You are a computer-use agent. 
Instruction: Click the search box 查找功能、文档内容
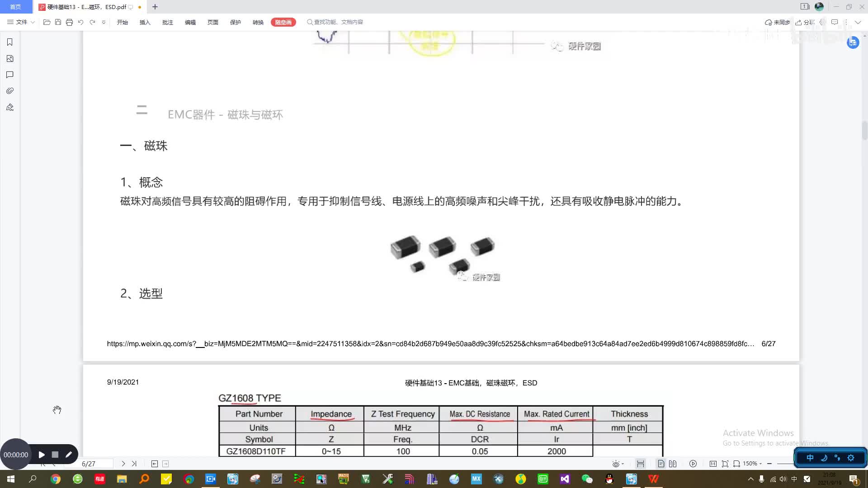click(335, 22)
